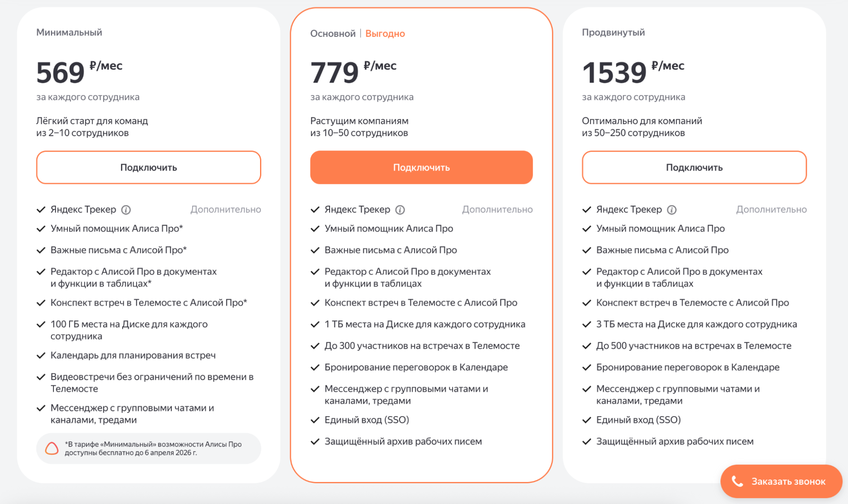Screen dimensions: 848x504
Task: Click info icon beside Яндекс Трекер in Основной plan
Action: [400, 210]
